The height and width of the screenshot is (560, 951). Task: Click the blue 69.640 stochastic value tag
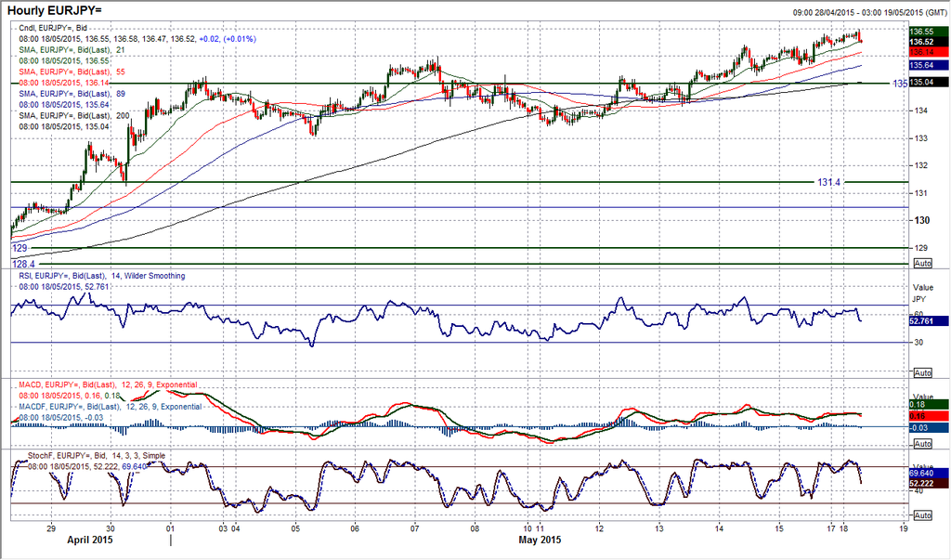click(928, 473)
